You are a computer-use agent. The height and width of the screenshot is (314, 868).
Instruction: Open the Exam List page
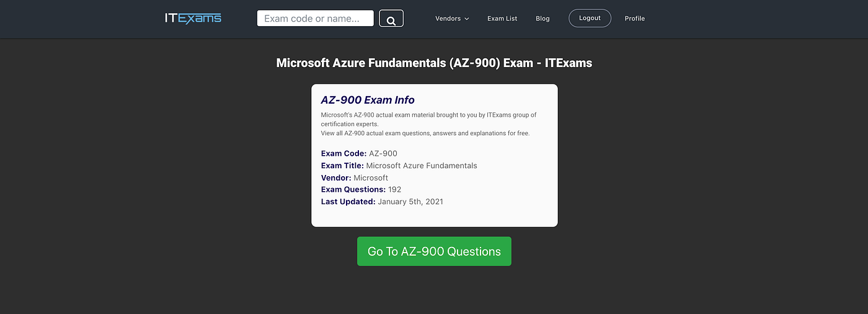pyautogui.click(x=502, y=19)
